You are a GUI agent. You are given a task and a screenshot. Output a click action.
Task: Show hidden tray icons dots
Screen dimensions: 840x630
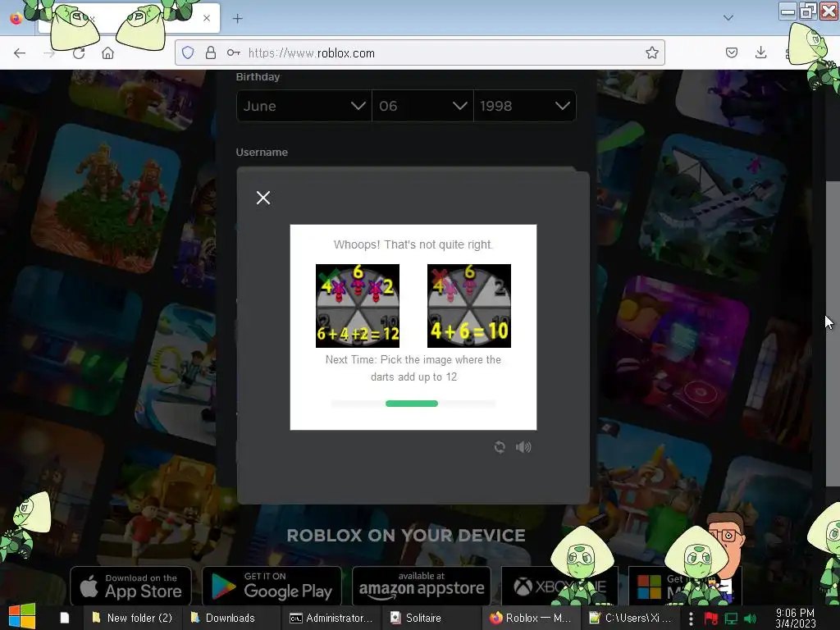pyautogui.click(x=691, y=619)
